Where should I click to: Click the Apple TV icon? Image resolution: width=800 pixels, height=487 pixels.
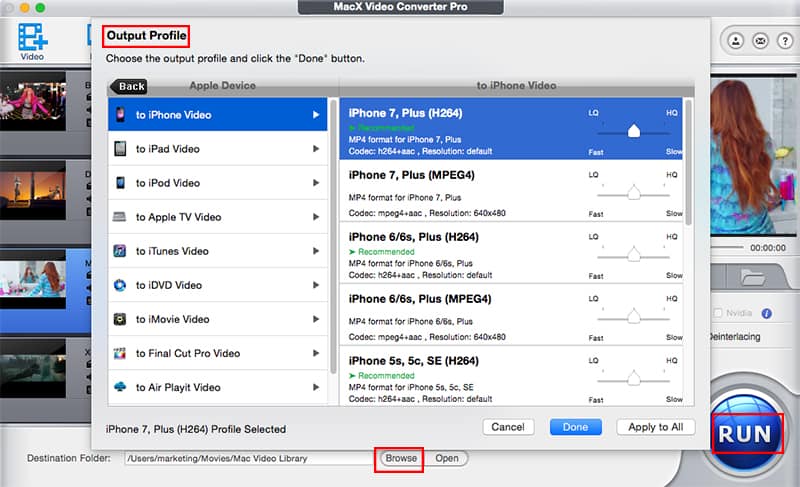tap(119, 217)
